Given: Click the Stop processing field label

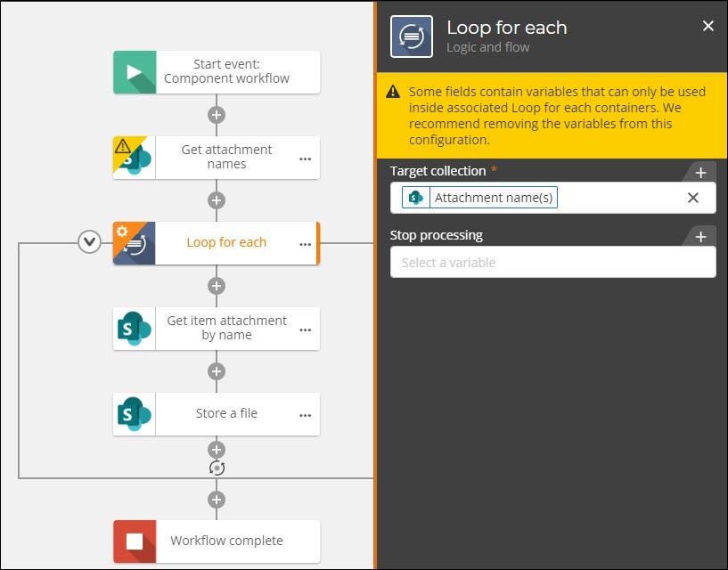Looking at the screenshot, I should 437,235.
